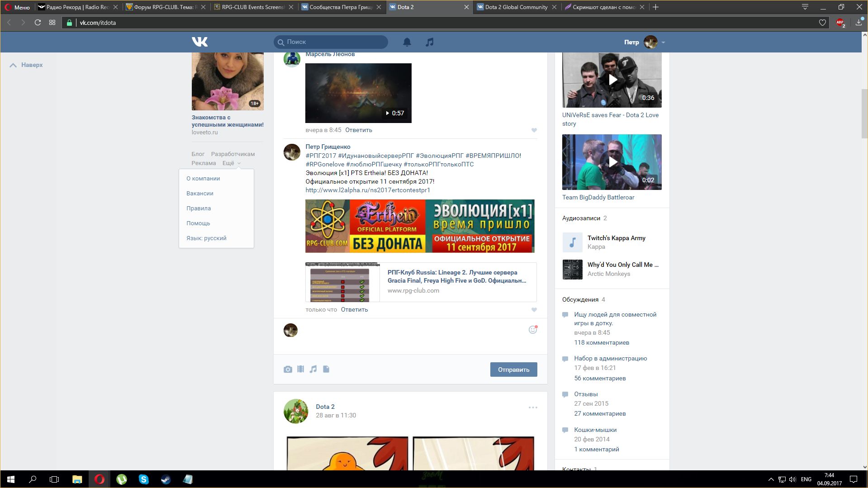Attach an audio track to the comment

tap(313, 369)
